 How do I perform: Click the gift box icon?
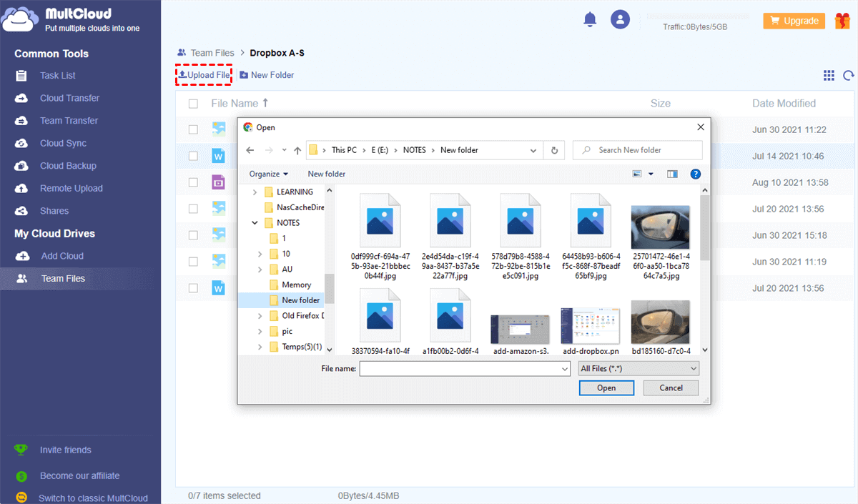click(x=842, y=21)
